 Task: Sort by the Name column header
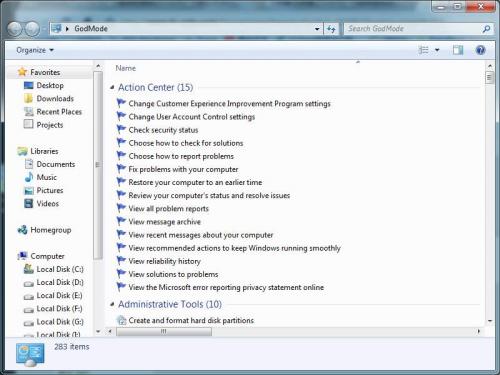click(x=126, y=68)
